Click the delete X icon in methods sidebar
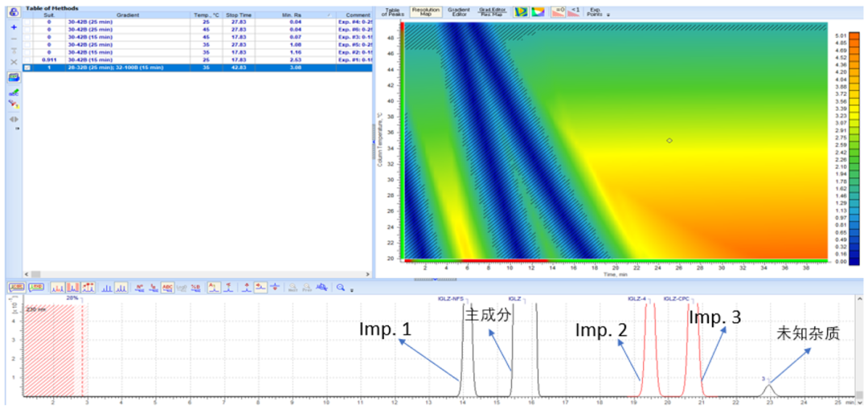The width and height of the screenshot is (868, 413). tap(14, 62)
